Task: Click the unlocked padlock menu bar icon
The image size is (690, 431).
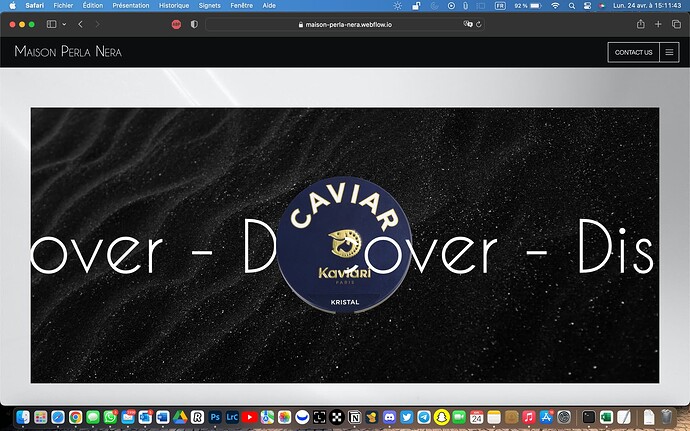Action: click(416, 5)
